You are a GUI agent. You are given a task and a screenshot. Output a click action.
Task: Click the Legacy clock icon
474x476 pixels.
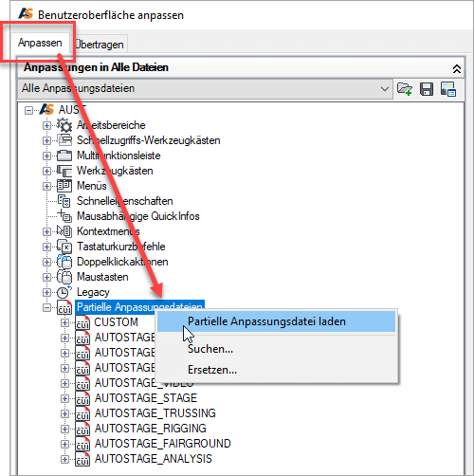point(64,292)
